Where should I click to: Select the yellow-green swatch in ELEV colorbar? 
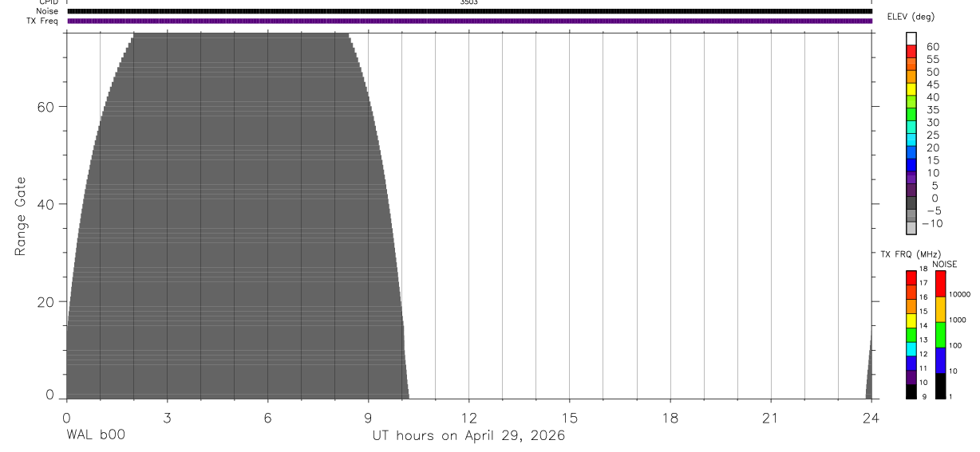(x=911, y=102)
